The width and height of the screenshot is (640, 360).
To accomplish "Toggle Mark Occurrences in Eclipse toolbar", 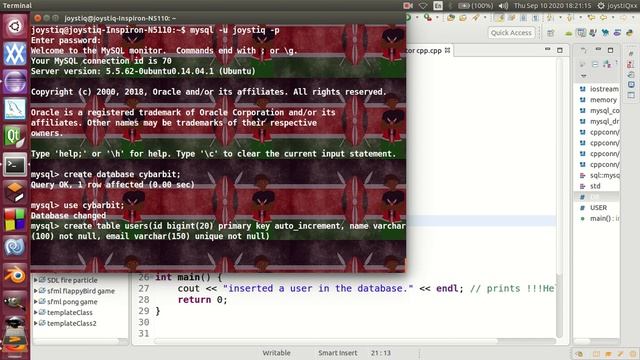I will pos(499,18).
